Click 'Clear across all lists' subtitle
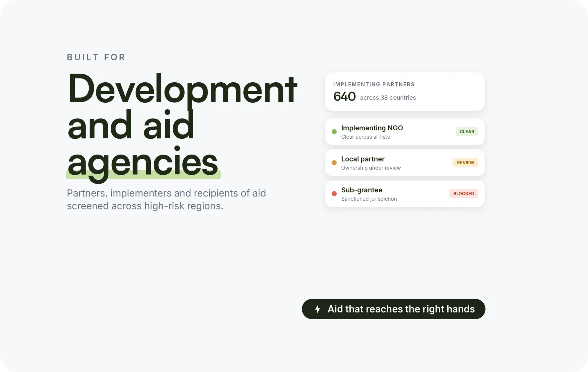The width and height of the screenshot is (588, 372). [365, 137]
